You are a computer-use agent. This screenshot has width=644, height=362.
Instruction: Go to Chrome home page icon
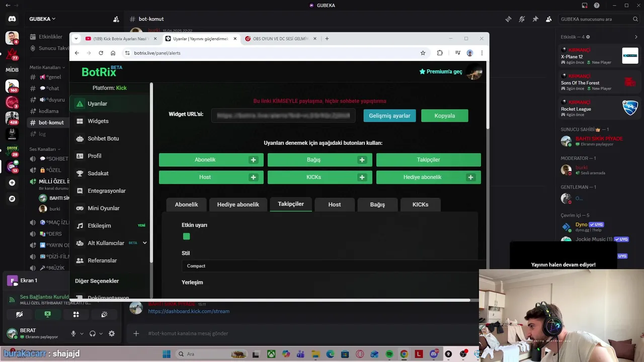(x=113, y=53)
